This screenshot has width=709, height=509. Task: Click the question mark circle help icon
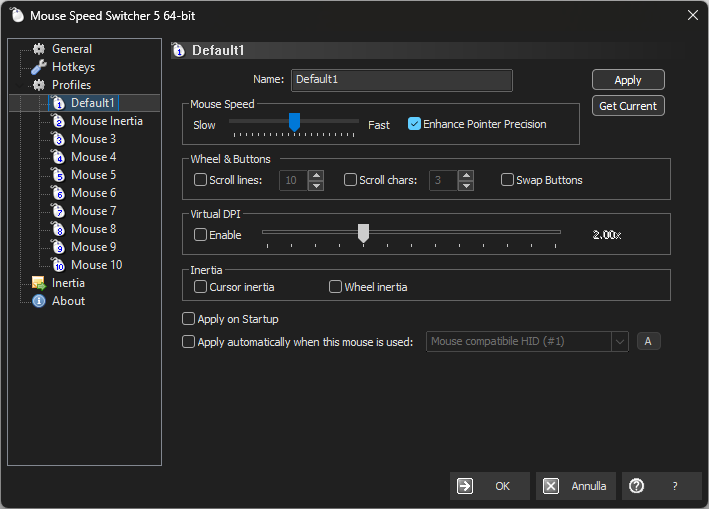637,486
